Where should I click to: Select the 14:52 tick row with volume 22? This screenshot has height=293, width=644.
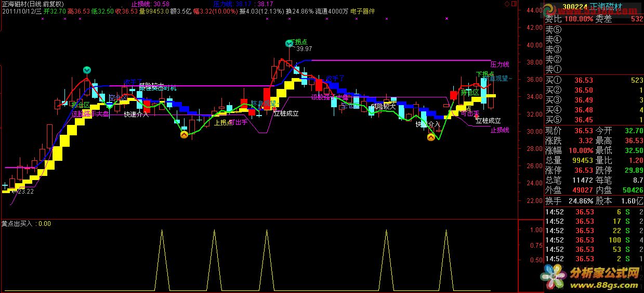[594, 231]
